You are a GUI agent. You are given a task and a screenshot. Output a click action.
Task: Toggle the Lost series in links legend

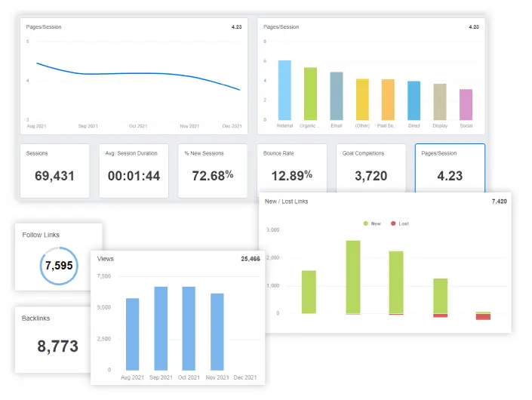[399, 223]
